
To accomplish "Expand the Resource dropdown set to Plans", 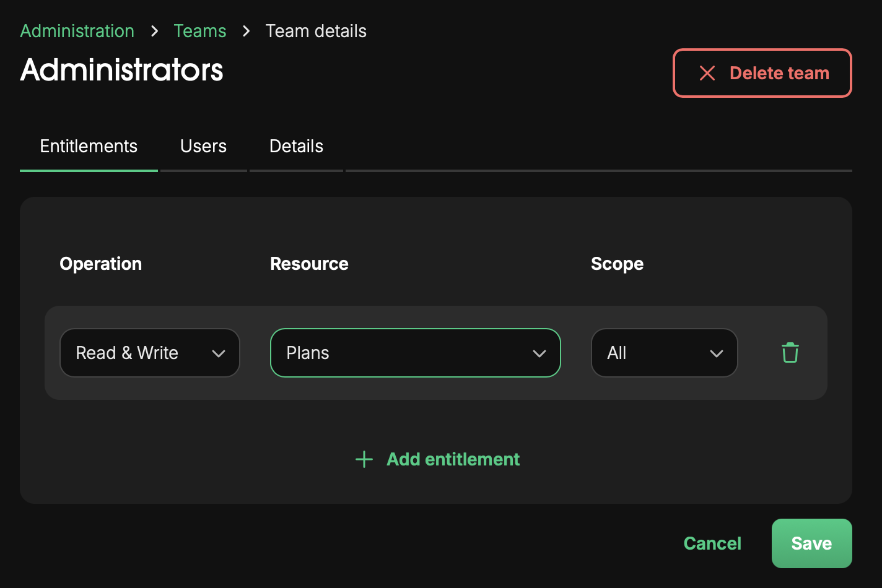I will pyautogui.click(x=403, y=353).
